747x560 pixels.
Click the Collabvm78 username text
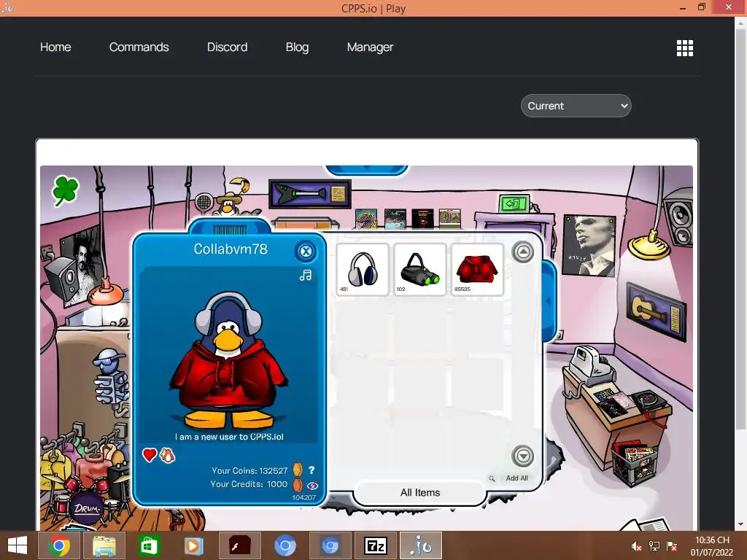[231, 249]
